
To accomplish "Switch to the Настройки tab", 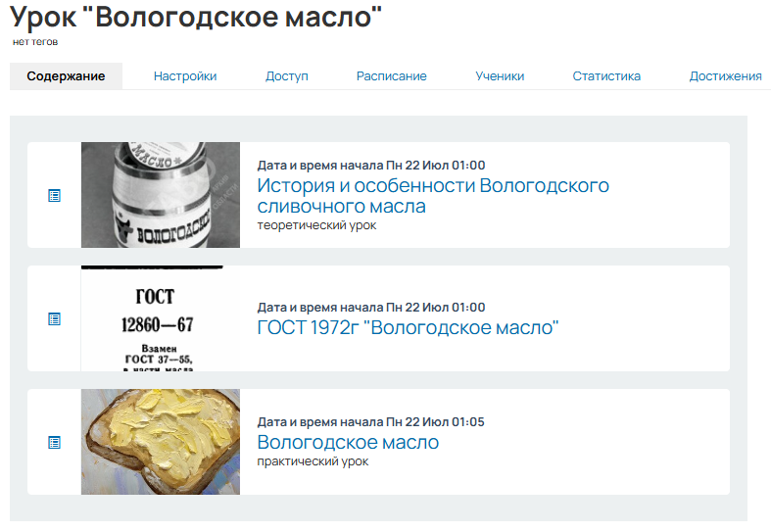I will [185, 76].
